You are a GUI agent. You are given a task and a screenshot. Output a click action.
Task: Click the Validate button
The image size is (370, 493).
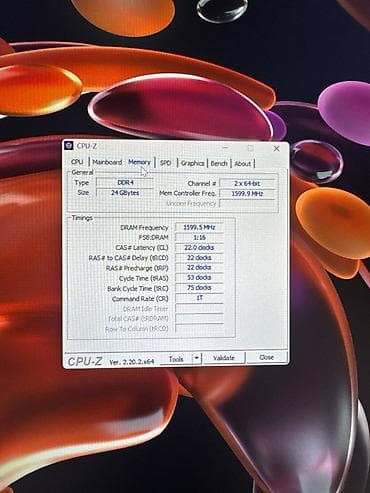click(x=224, y=358)
